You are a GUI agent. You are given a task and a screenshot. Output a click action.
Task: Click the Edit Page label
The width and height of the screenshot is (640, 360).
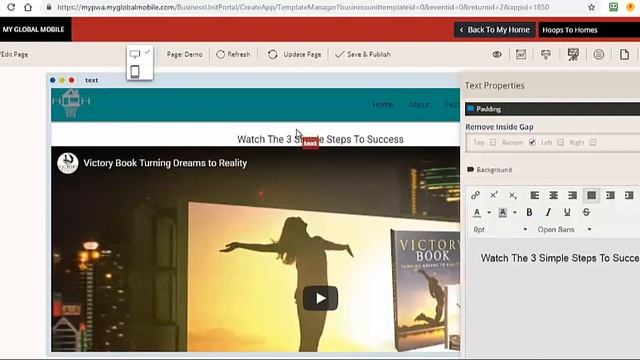(x=14, y=54)
